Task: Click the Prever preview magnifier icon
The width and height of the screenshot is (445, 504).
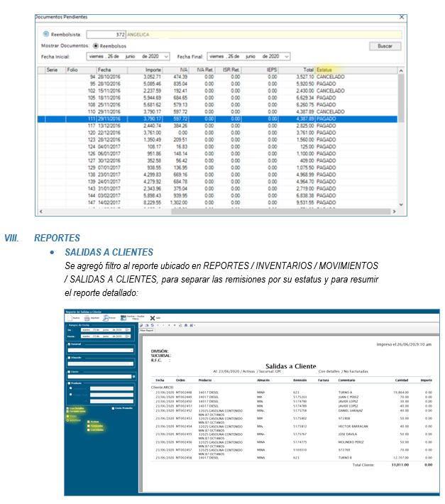Action: [x=106, y=318]
